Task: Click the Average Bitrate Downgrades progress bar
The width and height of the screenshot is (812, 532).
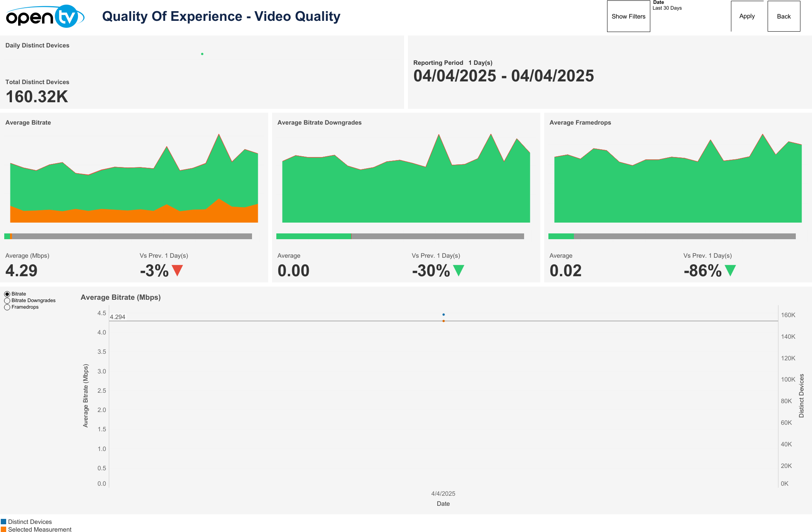Action: point(400,236)
